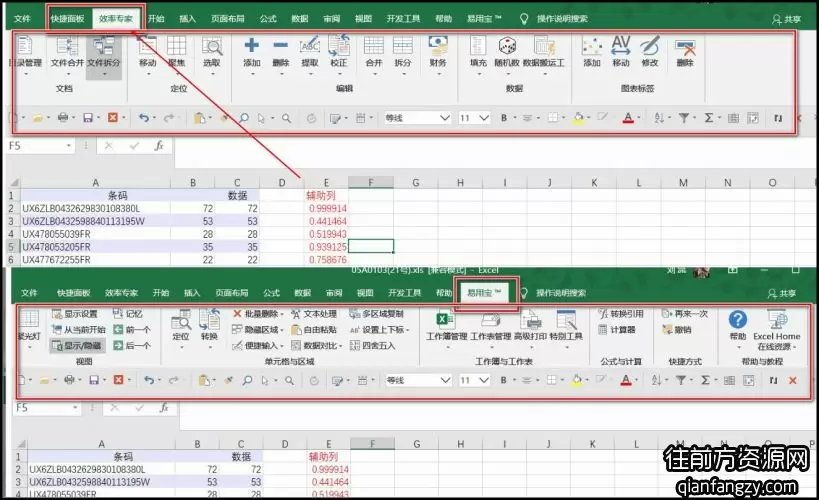Viewport: 819px width, 500px height.
Task: Click 文件合并 icon in upper window ribbon
Action: tap(67, 46)
